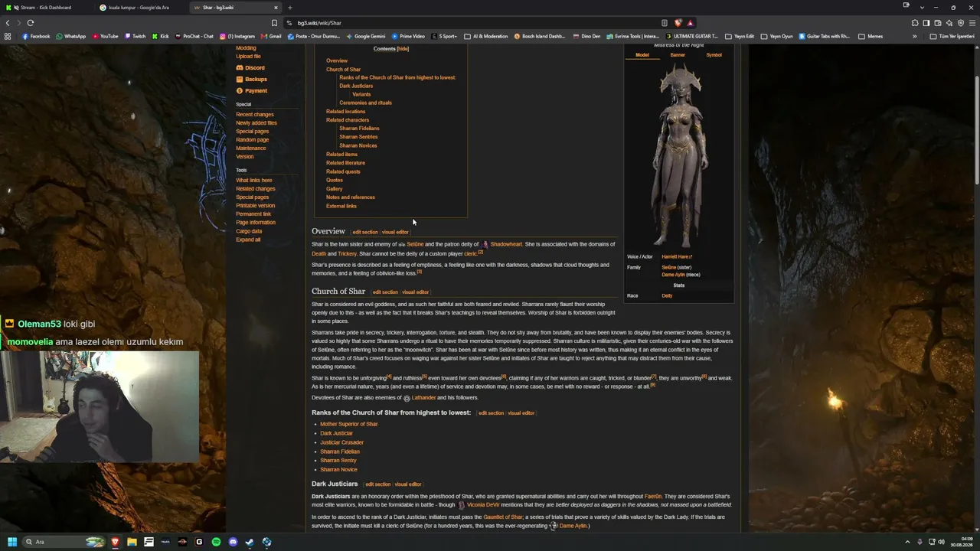
Task: Open the Lathander link
Action: tap(423, 398)
